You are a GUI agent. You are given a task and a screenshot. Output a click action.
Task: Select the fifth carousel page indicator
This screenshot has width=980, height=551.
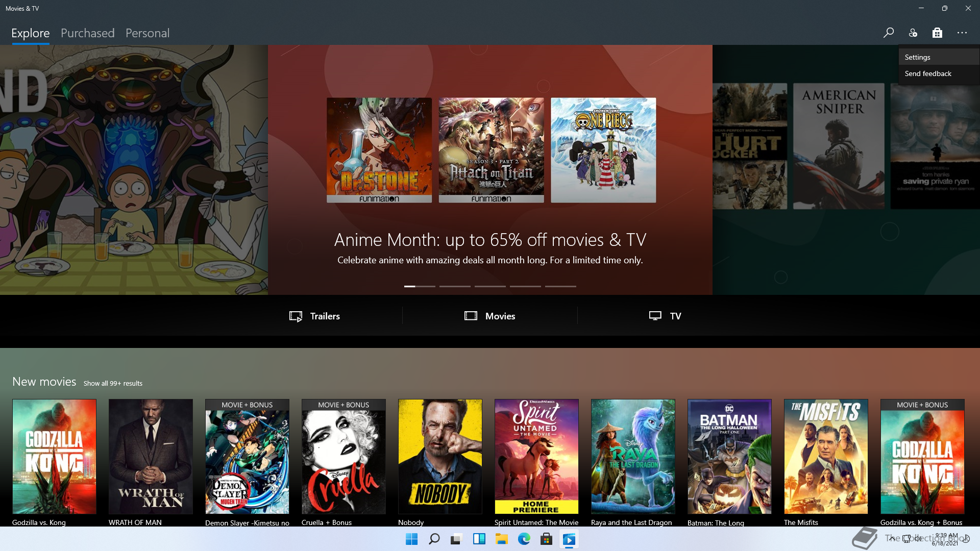pos(560,286)
